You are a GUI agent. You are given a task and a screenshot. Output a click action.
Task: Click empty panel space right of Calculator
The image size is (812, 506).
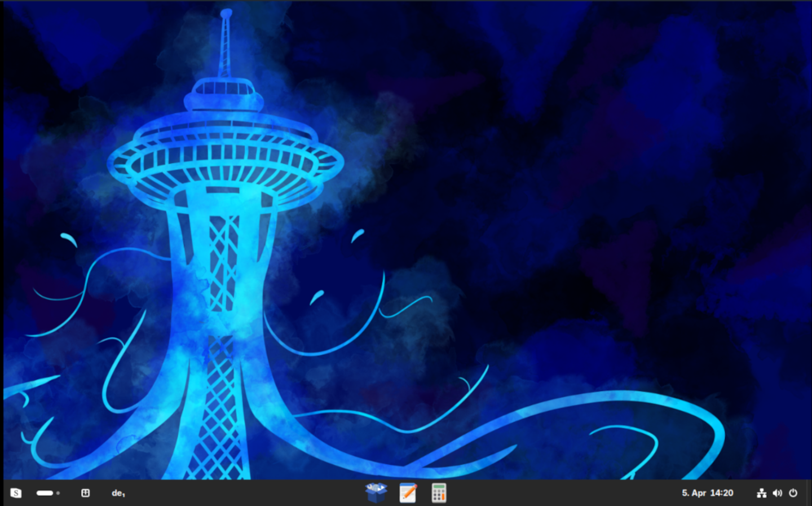564,493
